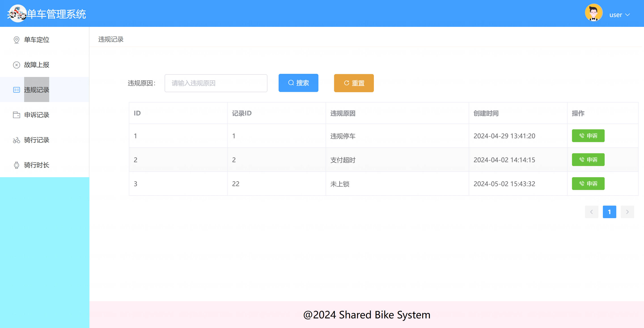Open 骑行时长 menu item
Viewport: 644px width, 328px height.
[x=36, y=165]
